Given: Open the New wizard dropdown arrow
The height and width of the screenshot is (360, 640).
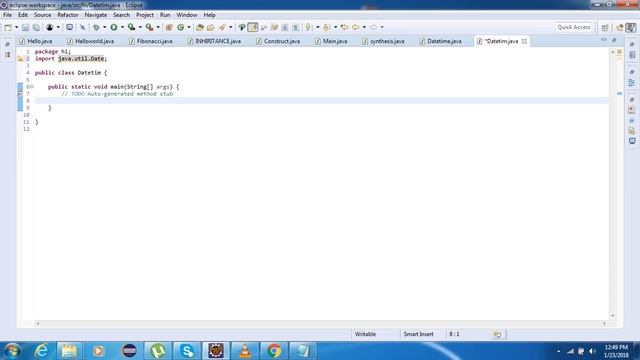Looking at the screenshot, I should tap(16, 27).
